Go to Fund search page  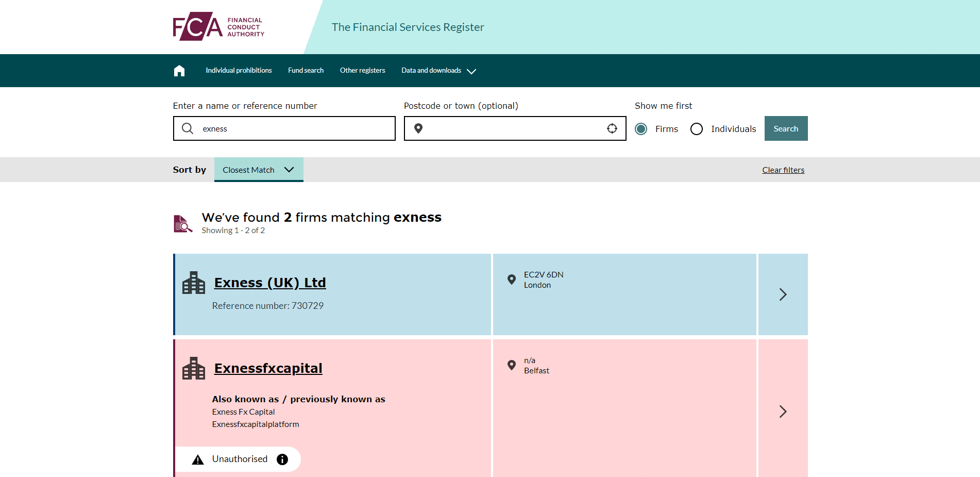[x=306, y=71]
